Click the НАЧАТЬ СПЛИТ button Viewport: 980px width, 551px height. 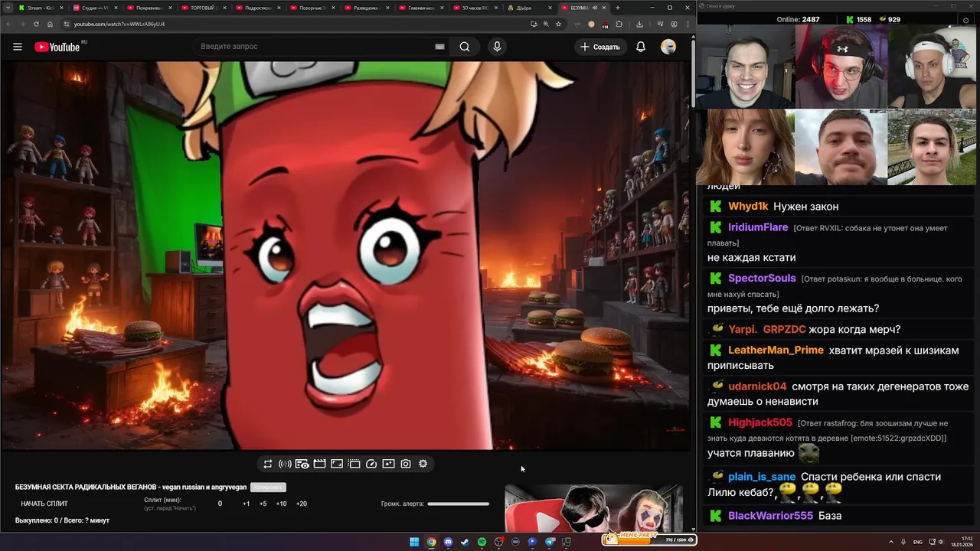(x=44, y=504)
